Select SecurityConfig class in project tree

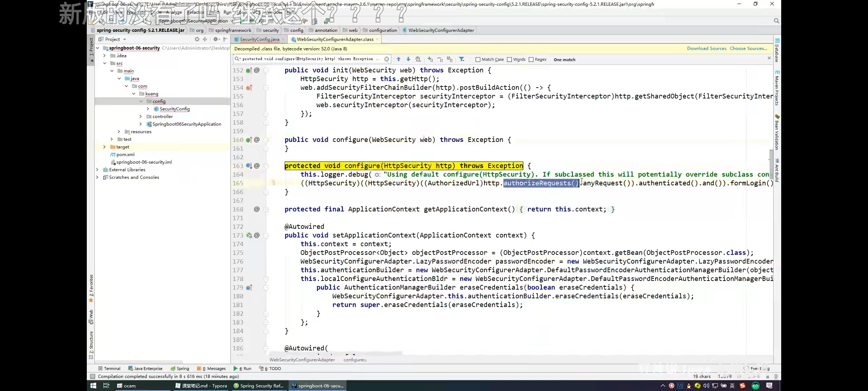click(175, 109)
